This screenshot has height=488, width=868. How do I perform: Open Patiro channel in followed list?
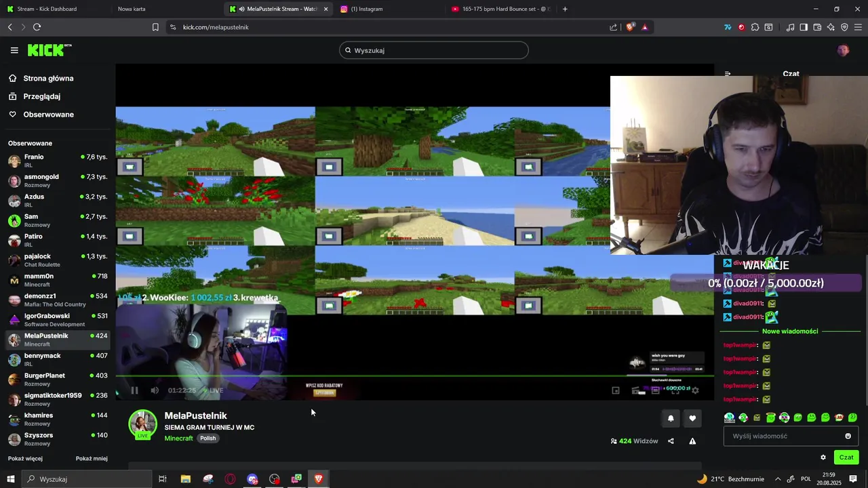click(x=58, y=240)
